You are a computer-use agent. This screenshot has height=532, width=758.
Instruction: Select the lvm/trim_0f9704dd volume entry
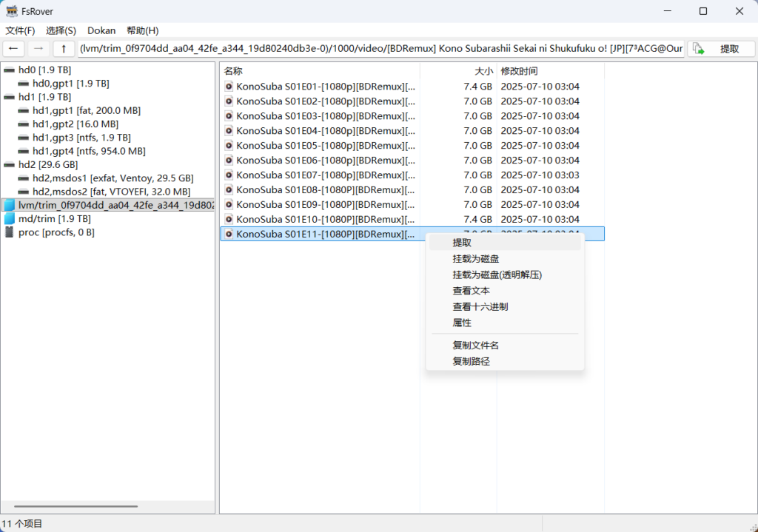(x=116, y=206)
